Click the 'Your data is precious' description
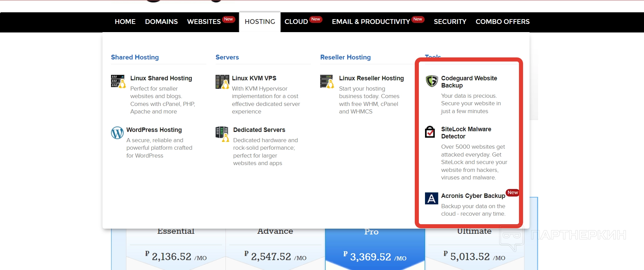This screenshot has height=270, width=644. coord(471,104)
